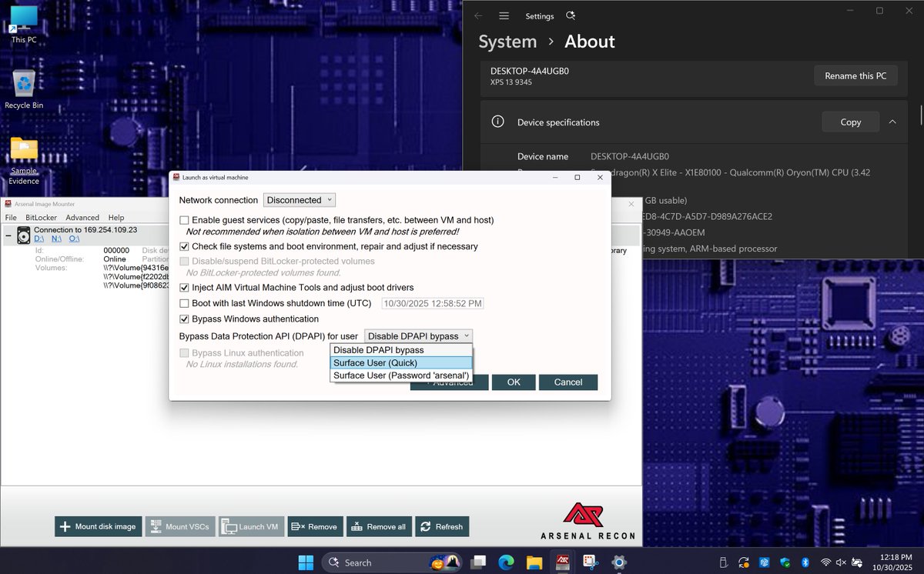Click OK in the Launch as virtual machine dialog
Image resolution: width=924 pixels, height=574 pixels.
point(514,382)
